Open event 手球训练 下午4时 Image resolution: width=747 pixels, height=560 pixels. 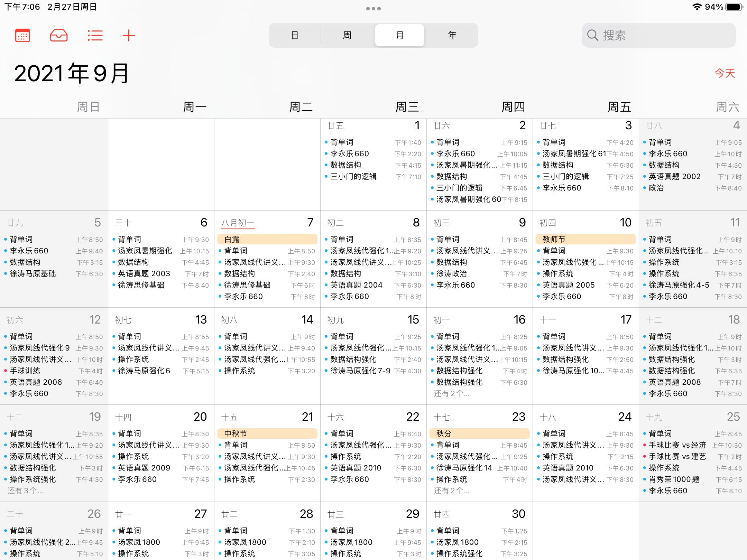(x=54, y=371)
